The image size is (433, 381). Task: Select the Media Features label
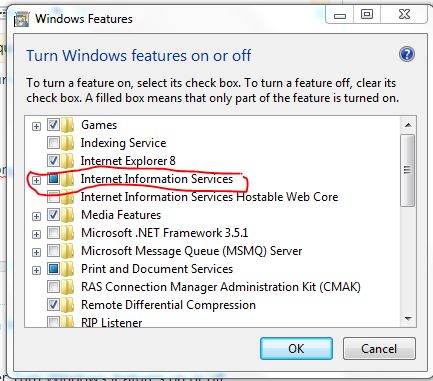coord(121,215)
